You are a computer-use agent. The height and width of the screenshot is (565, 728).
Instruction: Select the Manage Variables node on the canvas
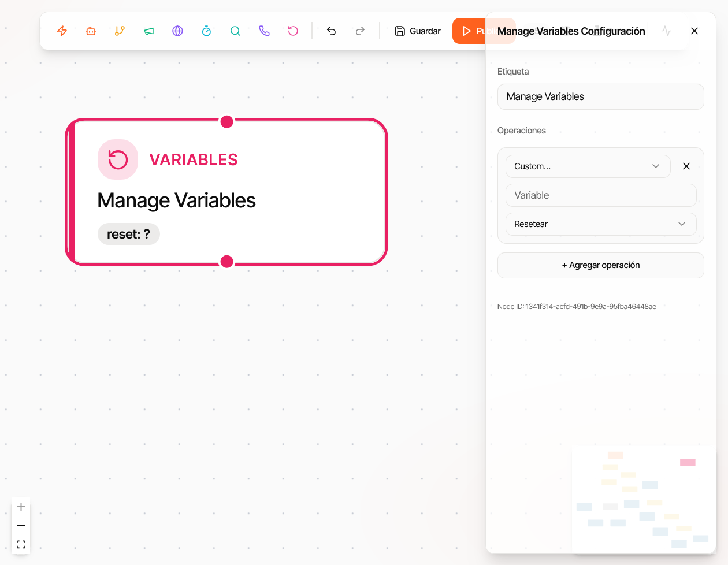(226, 192)
